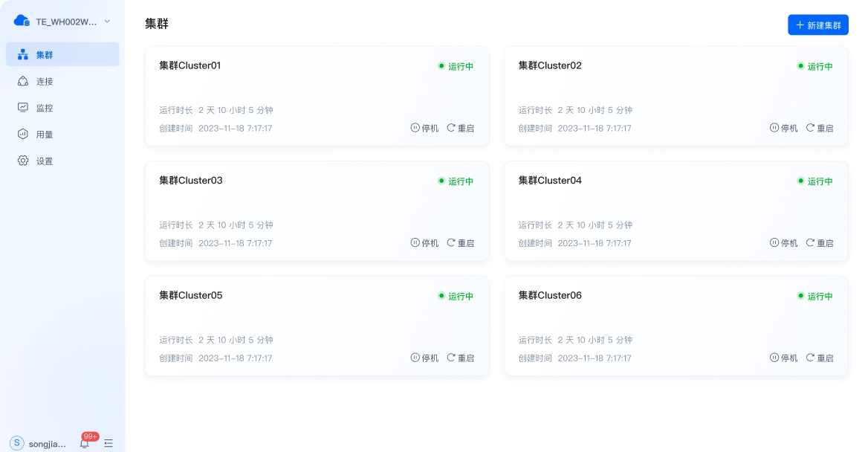Screen dimensions: 868x452
Task: Click the collapse sidebar menu icon
Action: point(108,443)
